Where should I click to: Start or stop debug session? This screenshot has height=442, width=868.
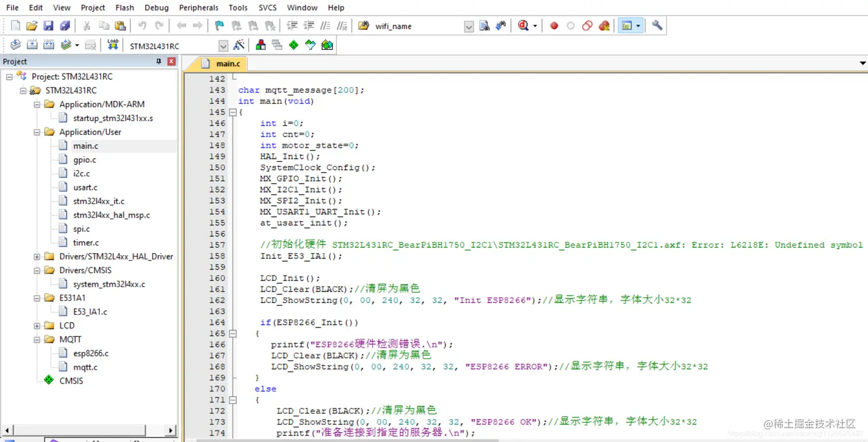pos(523,26)
